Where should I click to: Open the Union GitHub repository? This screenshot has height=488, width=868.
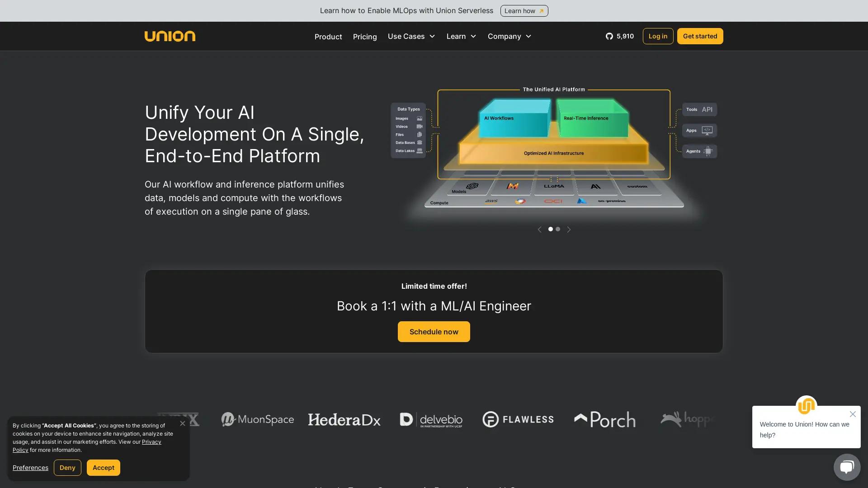619,36
